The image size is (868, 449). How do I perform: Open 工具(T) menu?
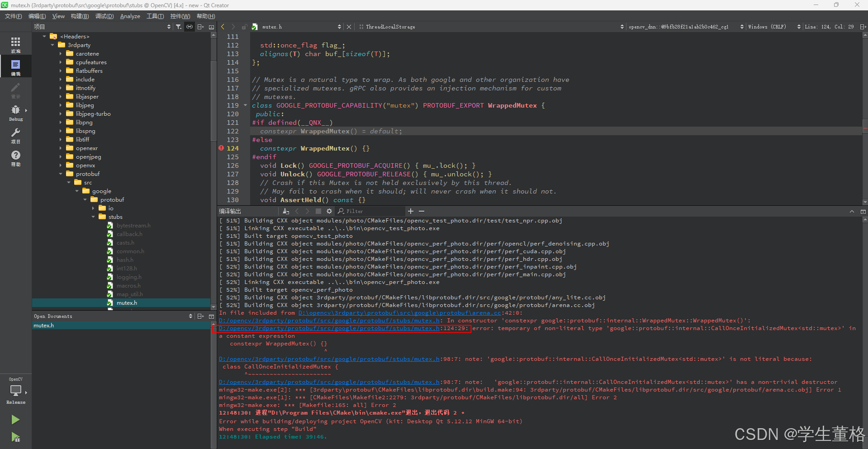pos(155,16)
